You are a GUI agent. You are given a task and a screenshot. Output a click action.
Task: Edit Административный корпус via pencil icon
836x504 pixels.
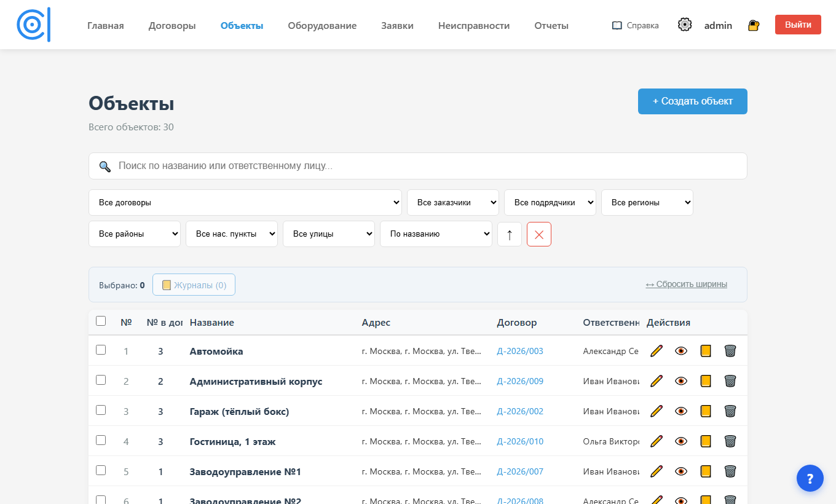657,381
